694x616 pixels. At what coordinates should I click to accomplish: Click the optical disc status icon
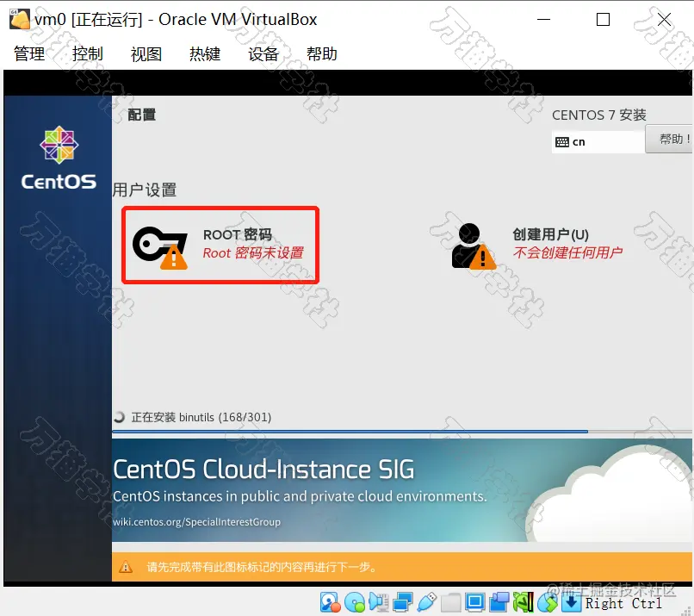point(355,602)
